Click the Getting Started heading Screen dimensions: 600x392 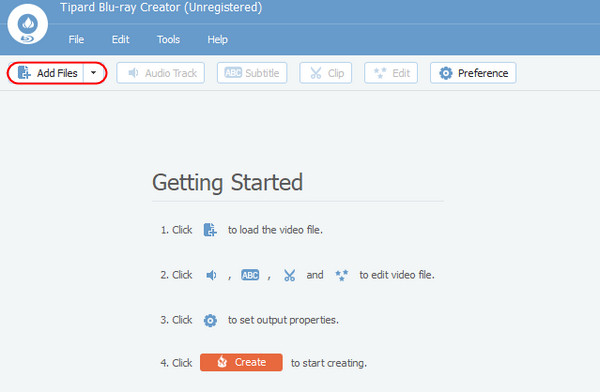click(x=228, y=183)
